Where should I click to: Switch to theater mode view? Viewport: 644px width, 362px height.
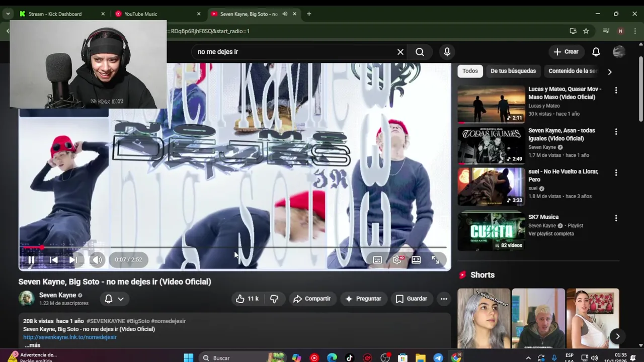(416, 260)
